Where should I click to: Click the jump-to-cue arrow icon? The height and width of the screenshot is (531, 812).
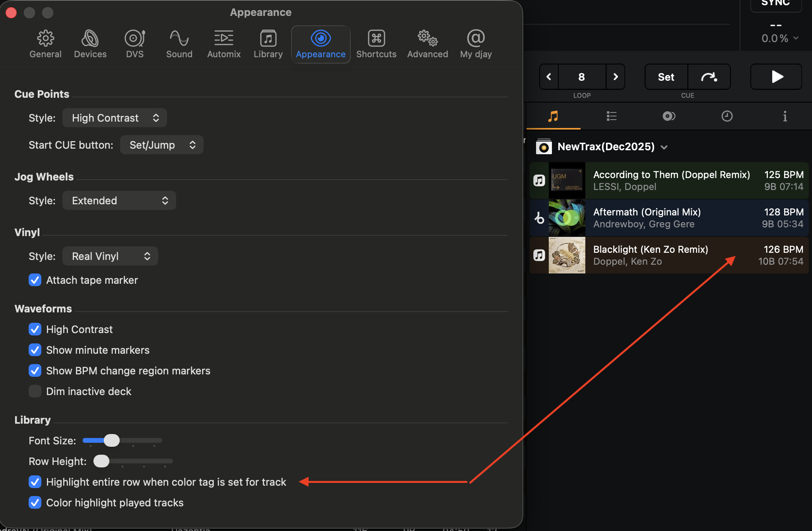pos(709,77)
